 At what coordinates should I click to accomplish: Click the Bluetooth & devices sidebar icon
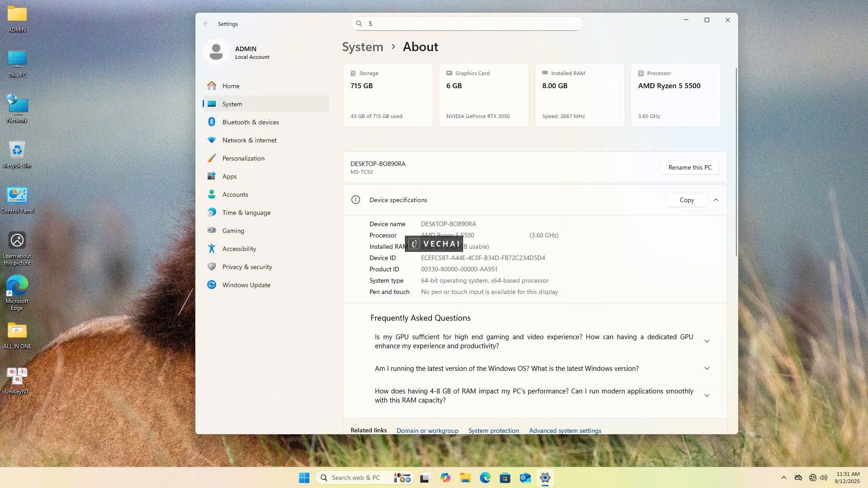click(211, 122)
